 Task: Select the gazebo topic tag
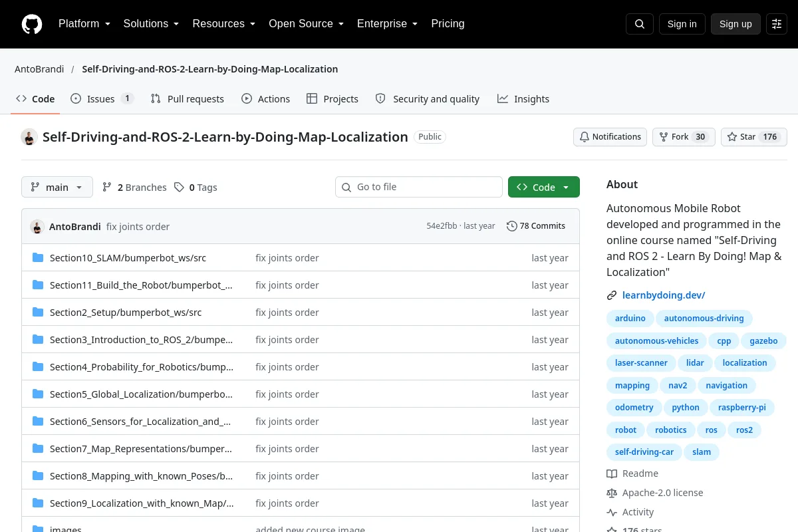coord(763,340)
